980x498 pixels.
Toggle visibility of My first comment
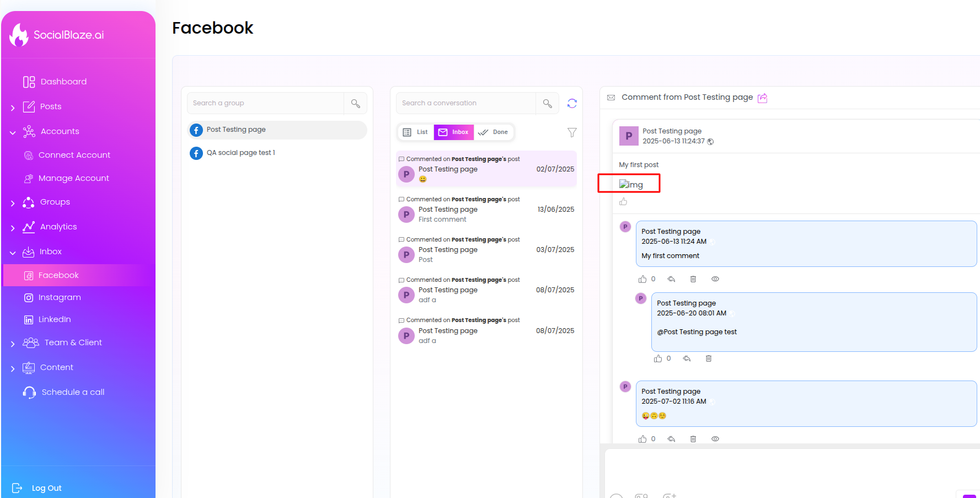coord(715,279)
